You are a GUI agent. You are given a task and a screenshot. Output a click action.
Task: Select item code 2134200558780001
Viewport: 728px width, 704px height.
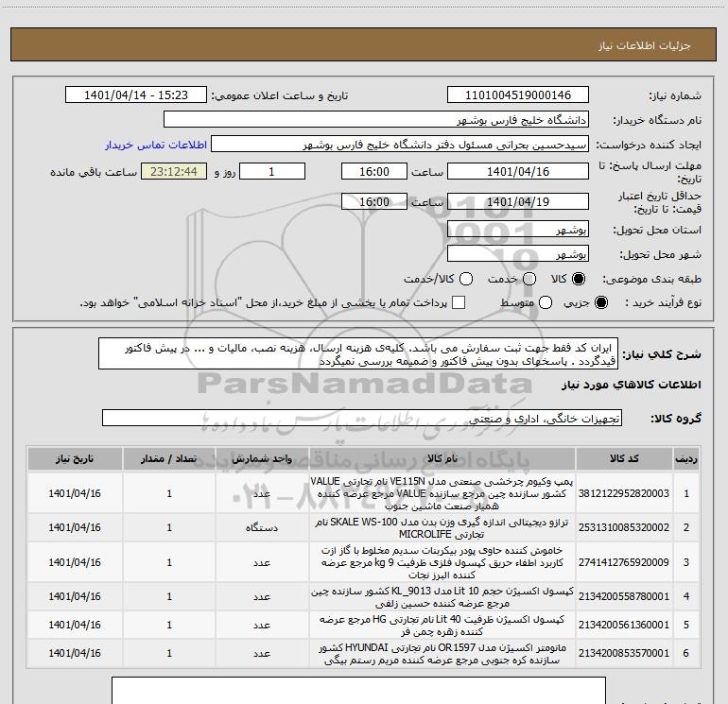[x=624, y=596]
